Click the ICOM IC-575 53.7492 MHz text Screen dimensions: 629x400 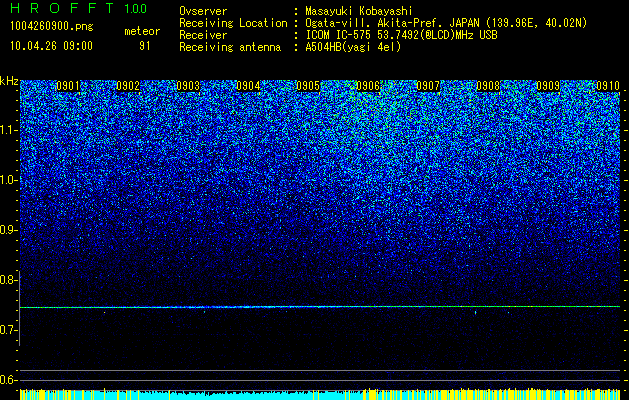click(401, 35)
